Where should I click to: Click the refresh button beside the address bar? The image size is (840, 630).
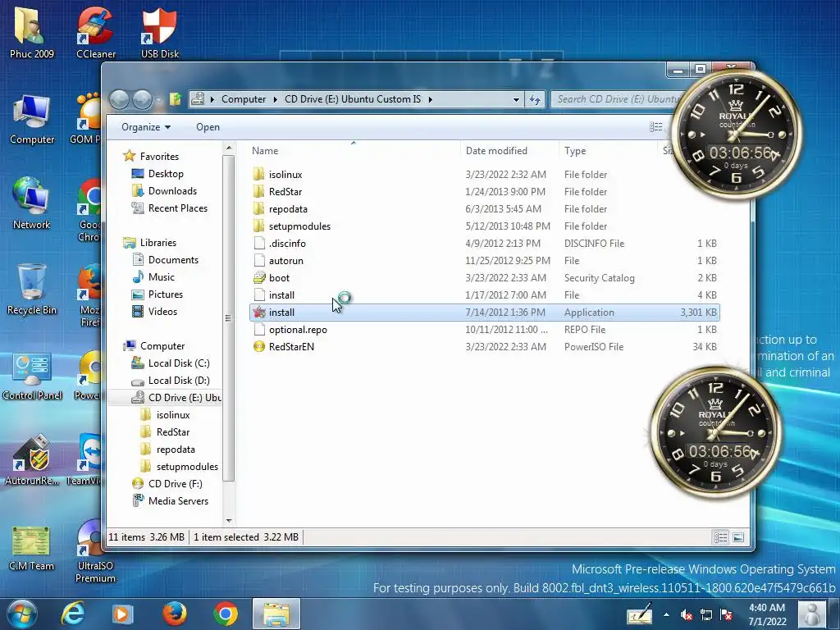click(x=535, y=99)
